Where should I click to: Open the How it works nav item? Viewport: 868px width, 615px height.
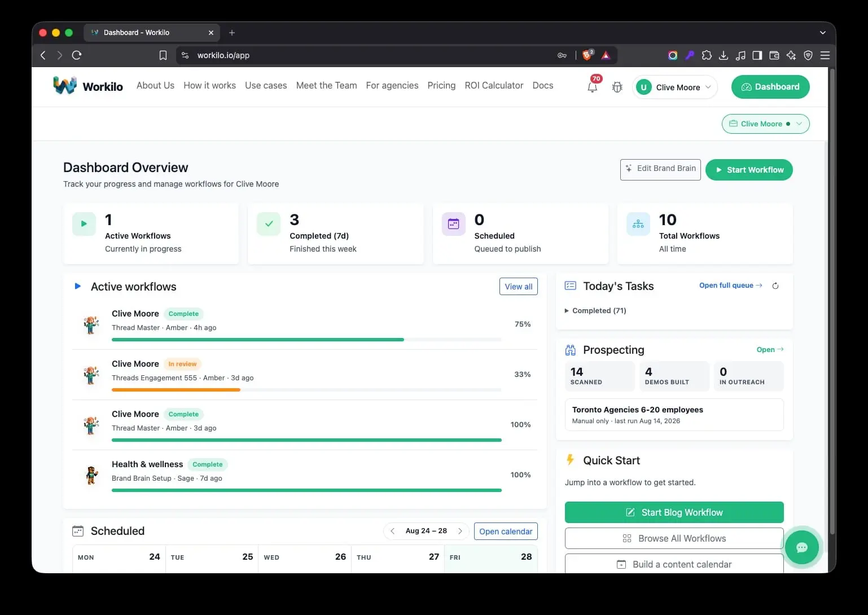[209, 85]
